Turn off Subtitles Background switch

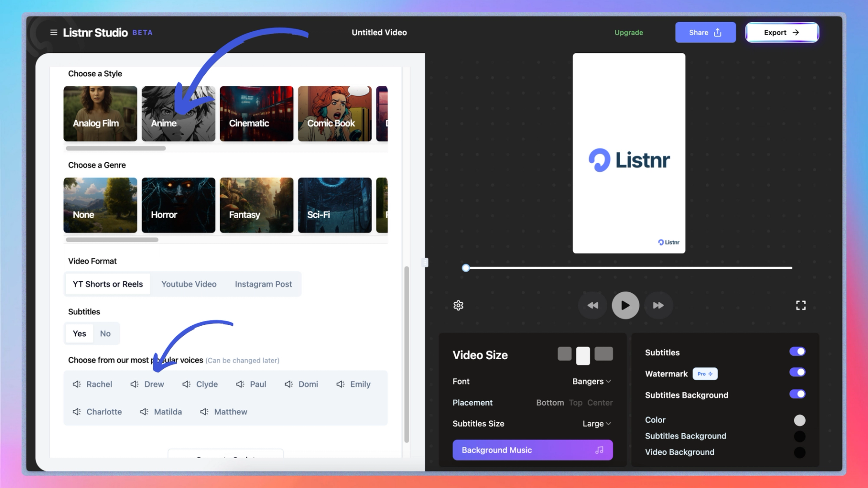(797, 394)
